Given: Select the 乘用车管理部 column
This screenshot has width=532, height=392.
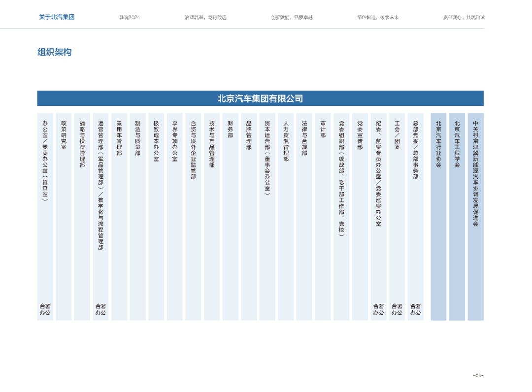Looking at the screenshot, I should [x=119, y=217].
